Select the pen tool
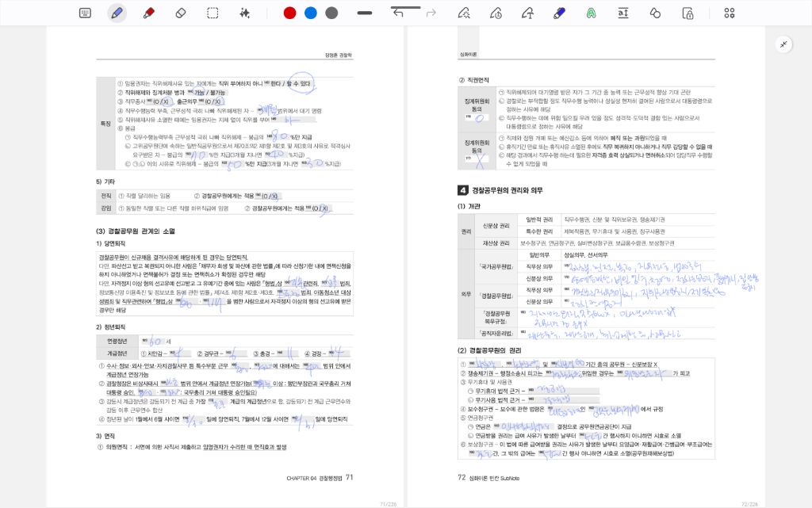Image resolution: width=812 pixels, height=508 pixels. pos(117,13)
